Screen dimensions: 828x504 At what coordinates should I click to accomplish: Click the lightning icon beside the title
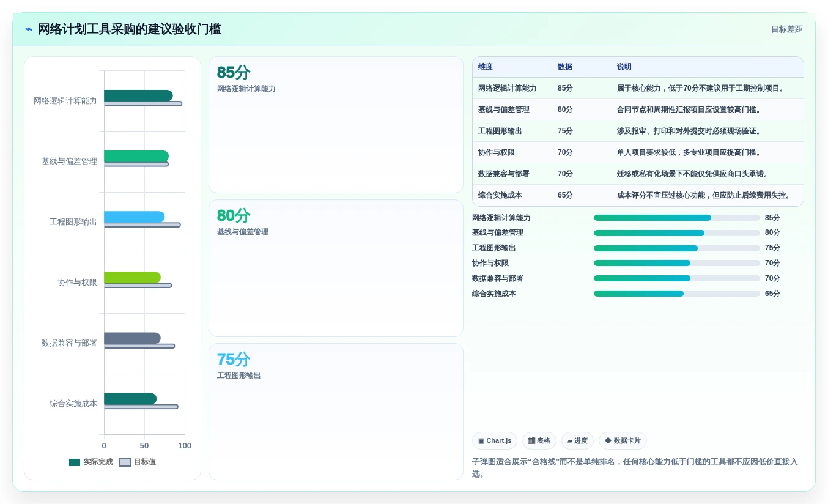coord(29,29)
